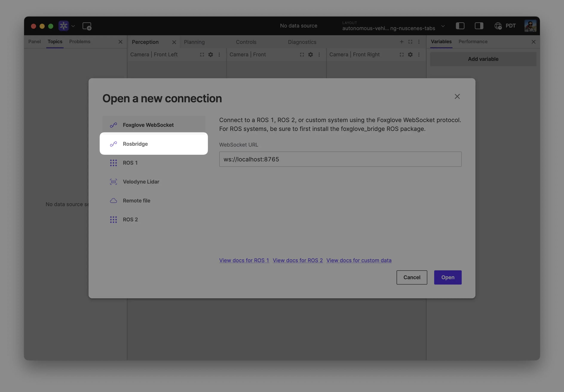This screenshot has width=564, height=392.
Task: Close the right sidebar panel
Action: (x=533, y=42)
